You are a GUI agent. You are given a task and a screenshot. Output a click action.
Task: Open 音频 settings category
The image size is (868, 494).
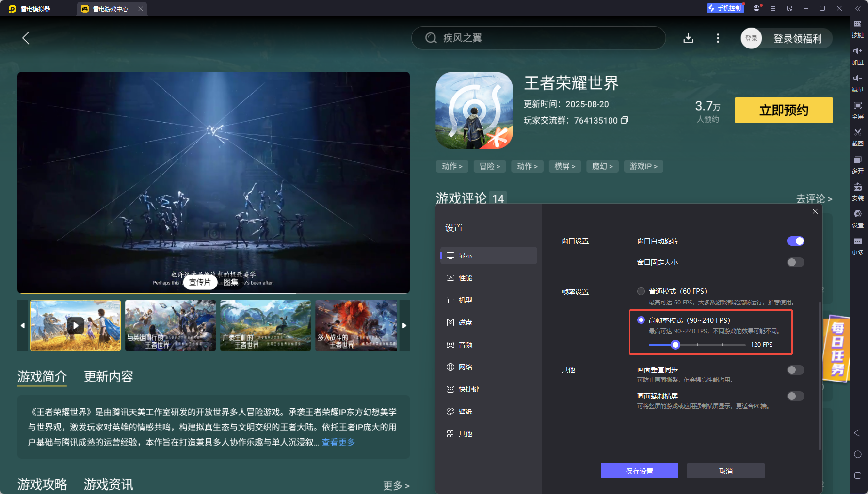(x=489, y=345)
